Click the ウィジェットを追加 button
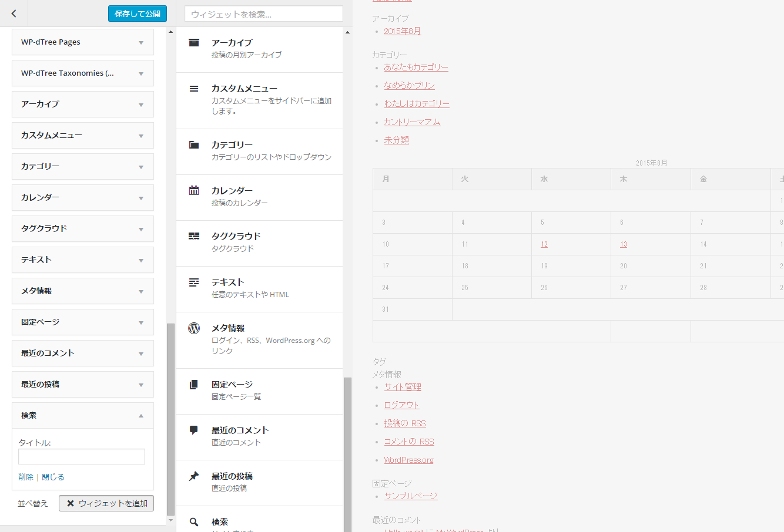Viewport: 784px width, 532px height. point(106,503)
